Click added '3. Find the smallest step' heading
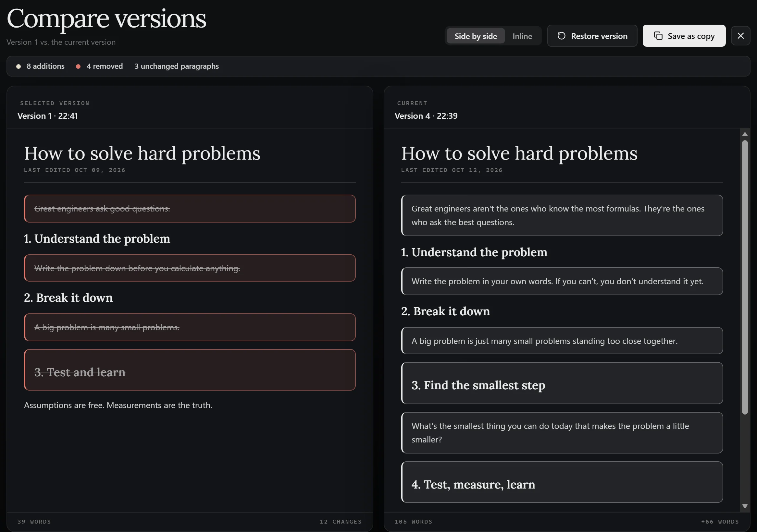Viewport: 757px width, 532px height. tap(562, 383)
